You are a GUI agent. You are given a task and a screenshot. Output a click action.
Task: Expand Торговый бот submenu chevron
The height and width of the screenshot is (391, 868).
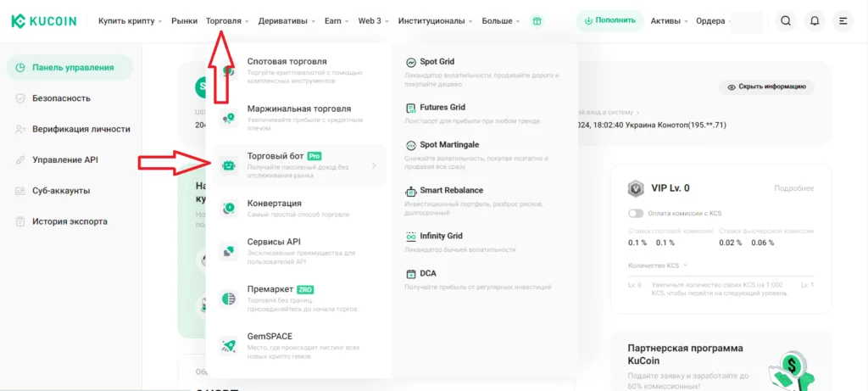(x=374, y=165)
